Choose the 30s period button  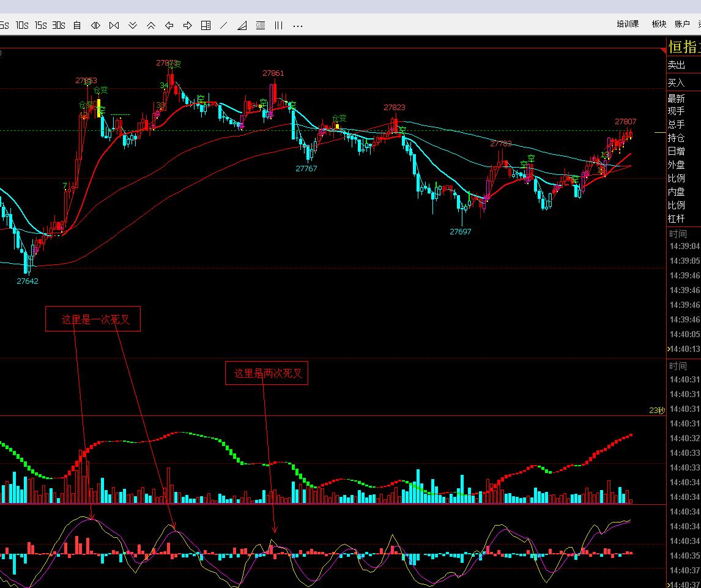coord(59,25)
